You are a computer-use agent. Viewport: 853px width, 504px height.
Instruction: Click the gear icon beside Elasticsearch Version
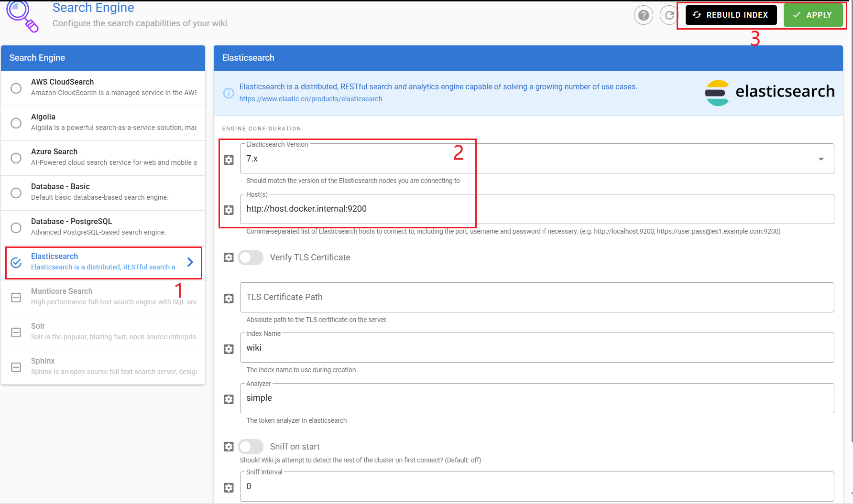click(x=229, y=160)
